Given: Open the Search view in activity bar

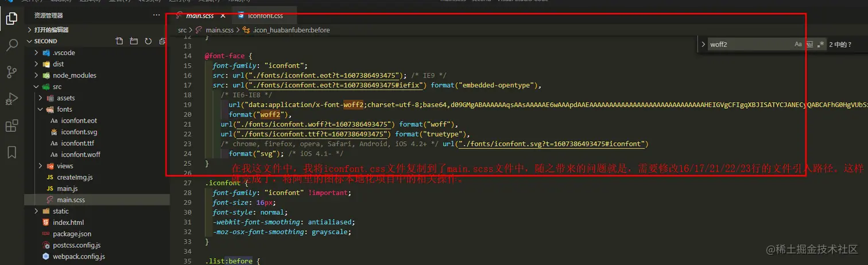Looking at the screenshot, I should (x=11, y=45).
